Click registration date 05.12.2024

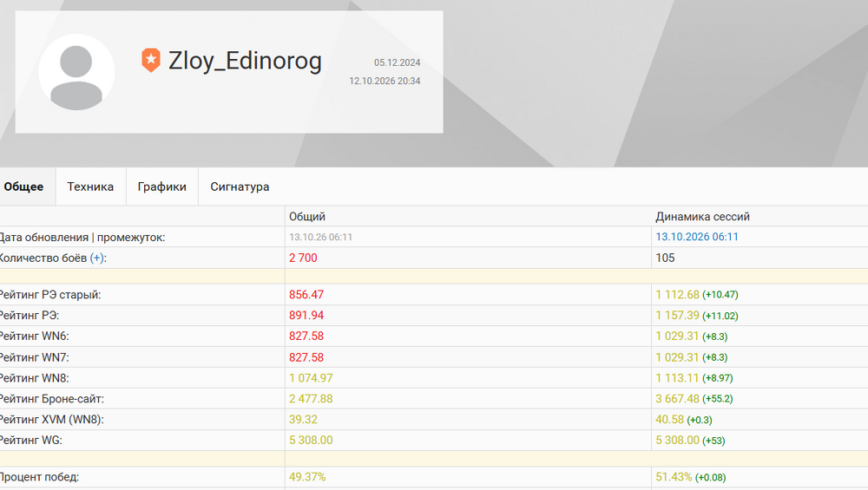click(397, 62)
